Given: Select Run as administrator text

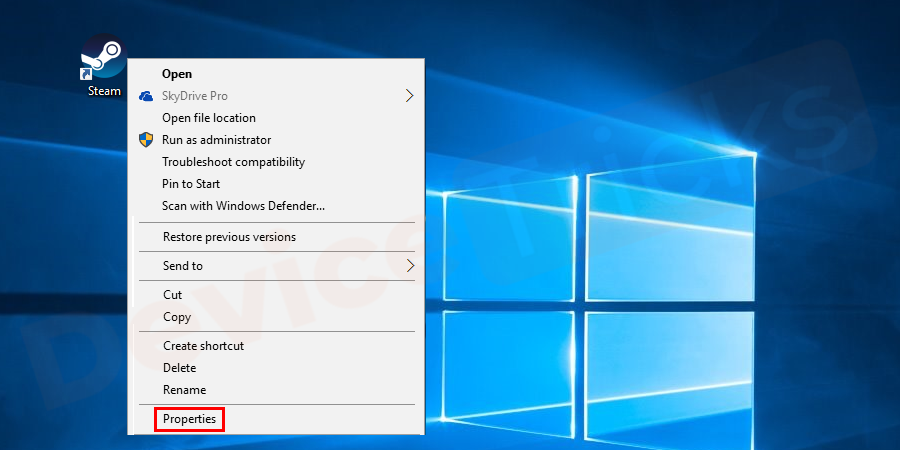Looking at the screenshot, I should pos(216,140).
